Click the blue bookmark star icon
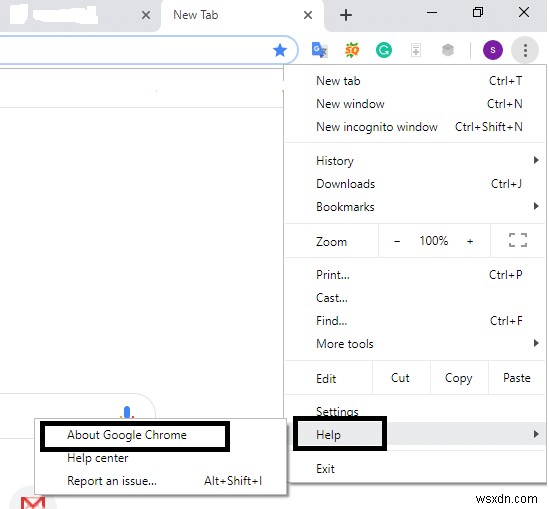The width and height of the screenshot is (549, 509). (280, 50)
